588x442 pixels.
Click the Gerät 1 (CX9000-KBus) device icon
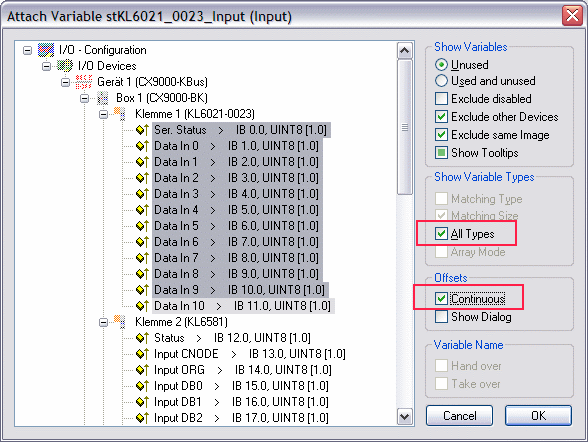(84, 82)
